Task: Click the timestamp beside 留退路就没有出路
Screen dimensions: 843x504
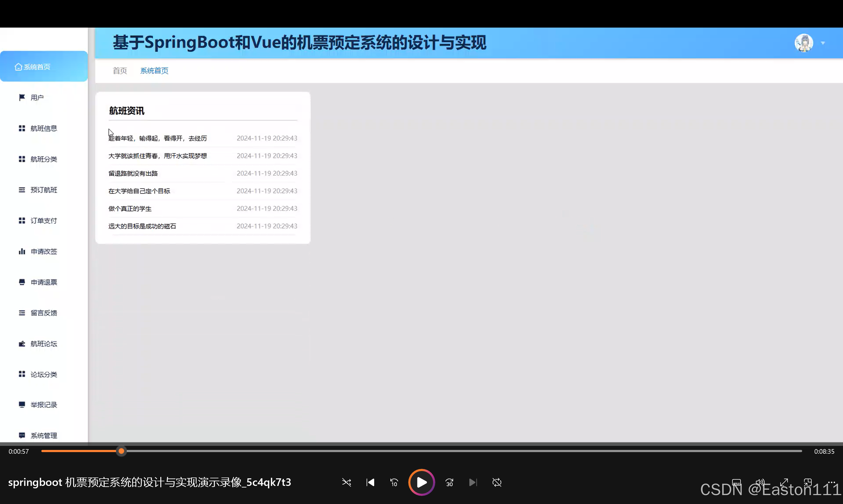Action: [267, 174]
